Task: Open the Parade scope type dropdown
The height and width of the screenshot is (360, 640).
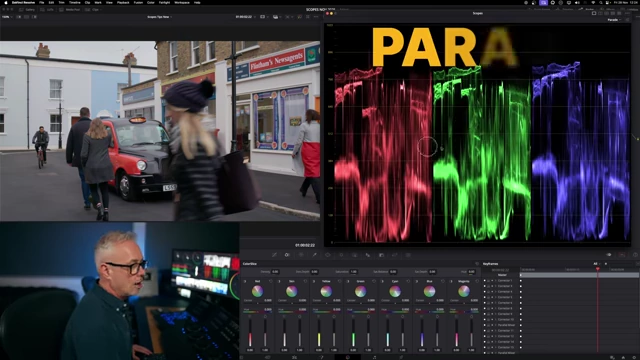Action: point(613,20)
